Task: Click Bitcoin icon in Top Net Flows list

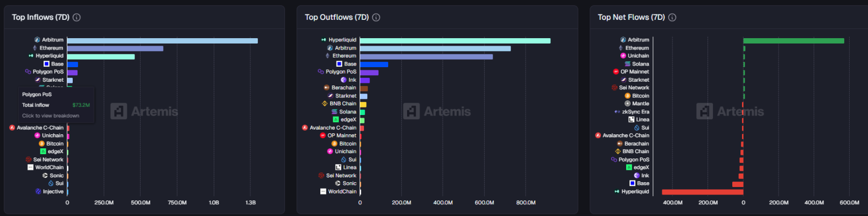Action: click(627, 96)
